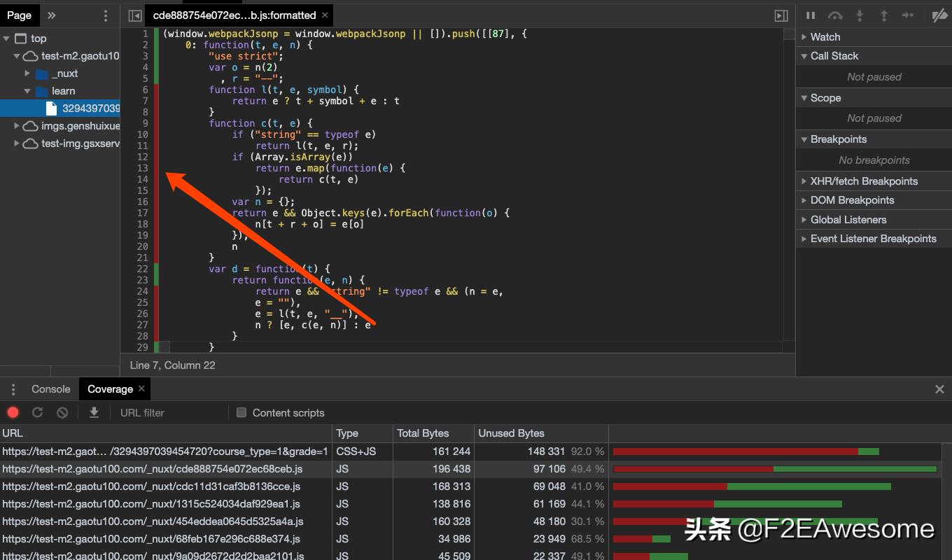The height and width of the screenshot is (560, 952).
Task: Click the step over function icon
Action: (x=834, y=15)
